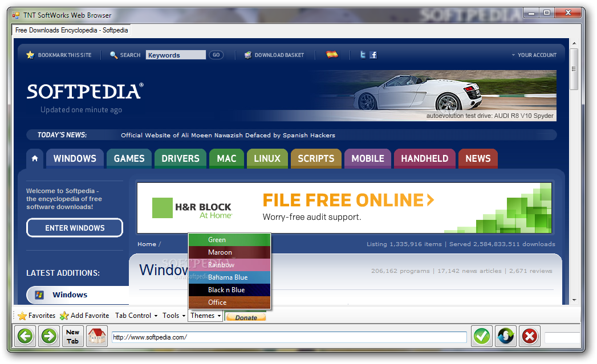Click the page scrollbar down arrow
This screenshot has width=597, height=364.
click(574, 300)
